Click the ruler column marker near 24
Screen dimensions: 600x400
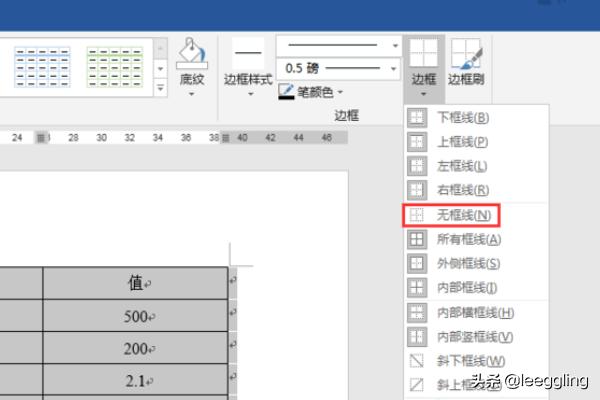41,137
